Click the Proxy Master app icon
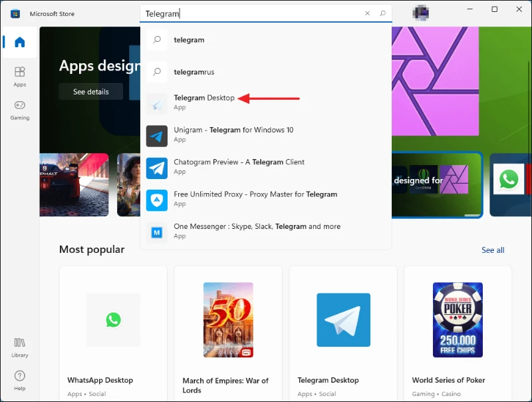The width and height of the screenshot is (532, 402). pos(157,200)
